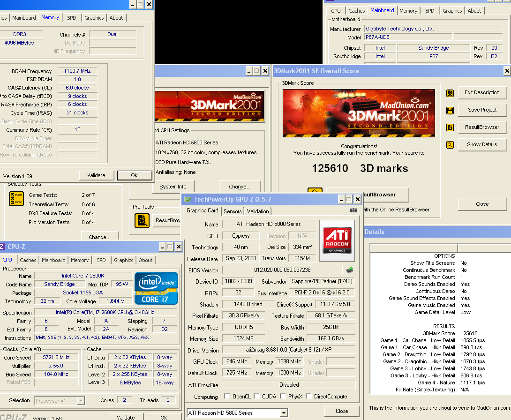Click the Core Speed value in CPU-Z
This screenshot has width=511, height=420.
pos(56,358)
